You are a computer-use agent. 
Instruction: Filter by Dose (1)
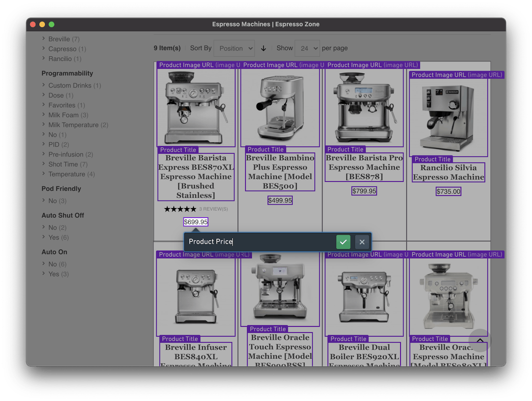coord(61,95)
